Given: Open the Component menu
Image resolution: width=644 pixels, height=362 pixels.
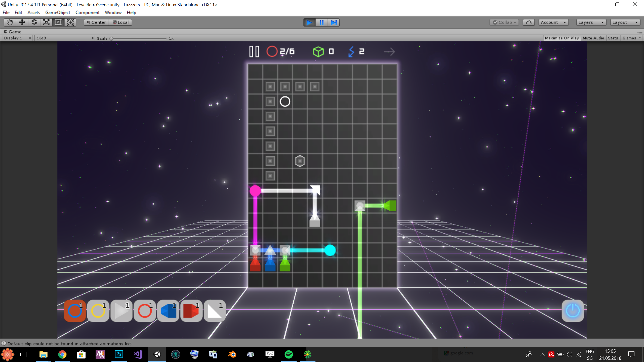Looking at the screenshot, I should coord(87,12).
